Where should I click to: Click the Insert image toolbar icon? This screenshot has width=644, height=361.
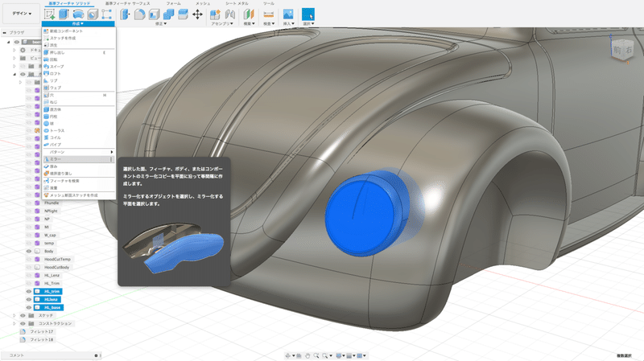[x=288, y=14]
